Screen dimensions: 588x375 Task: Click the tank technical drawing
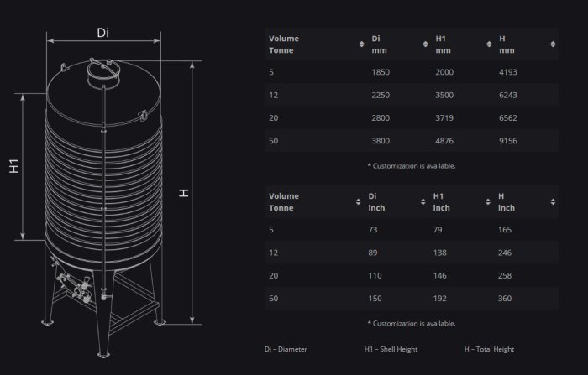pyautogui.click(x=105, y=193)
